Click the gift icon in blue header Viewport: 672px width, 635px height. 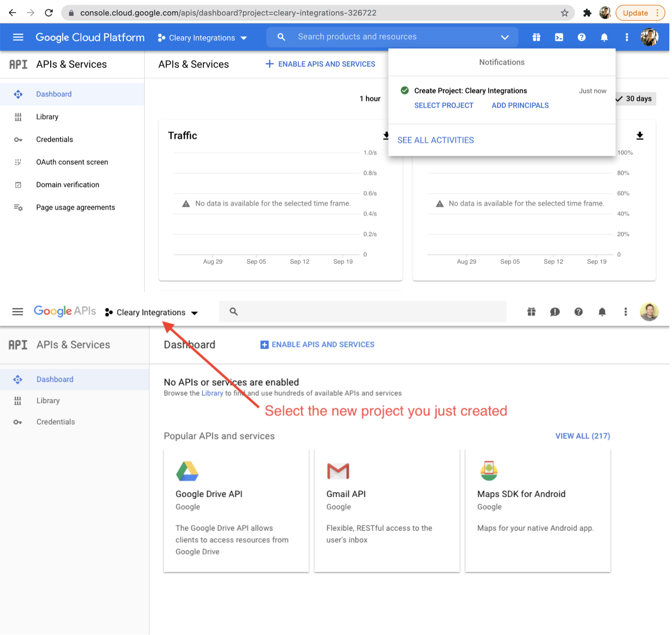click(536, 37)
